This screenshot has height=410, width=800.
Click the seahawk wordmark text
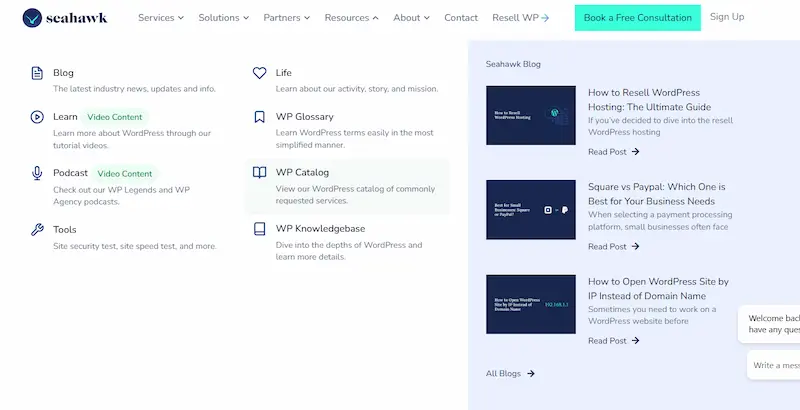[x=77, y=18]
